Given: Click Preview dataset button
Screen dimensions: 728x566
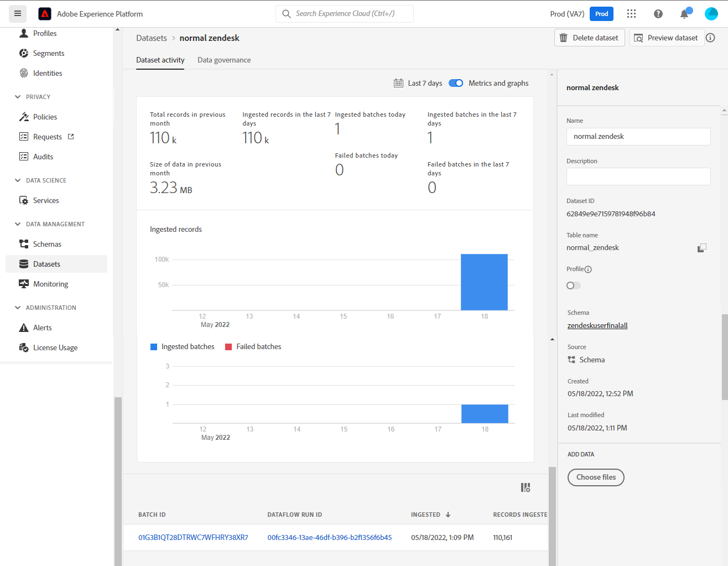Looking at the screenshot, I should pos(667,38).
